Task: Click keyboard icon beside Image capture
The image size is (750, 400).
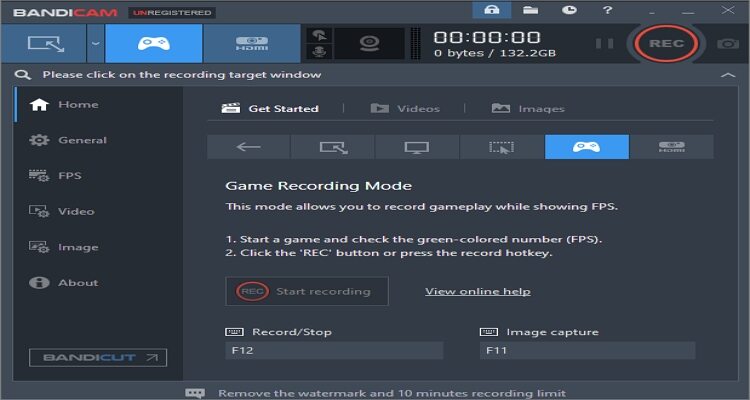Action: 488,332
